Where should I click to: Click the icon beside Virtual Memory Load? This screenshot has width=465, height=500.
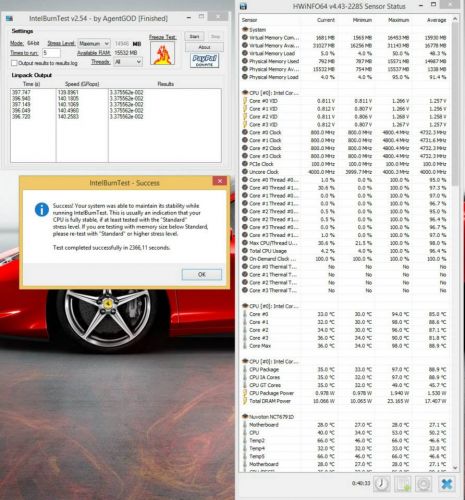245,53
